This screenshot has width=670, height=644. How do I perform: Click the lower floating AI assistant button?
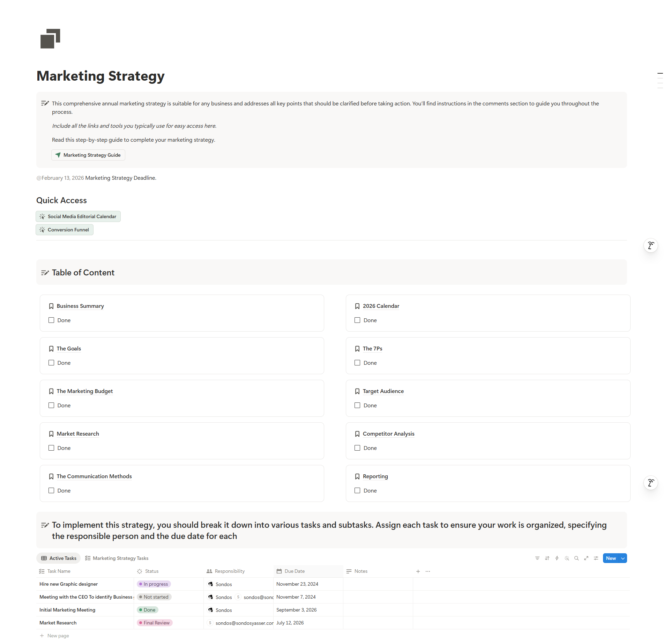pyautogui.click(x=650, y=483)
